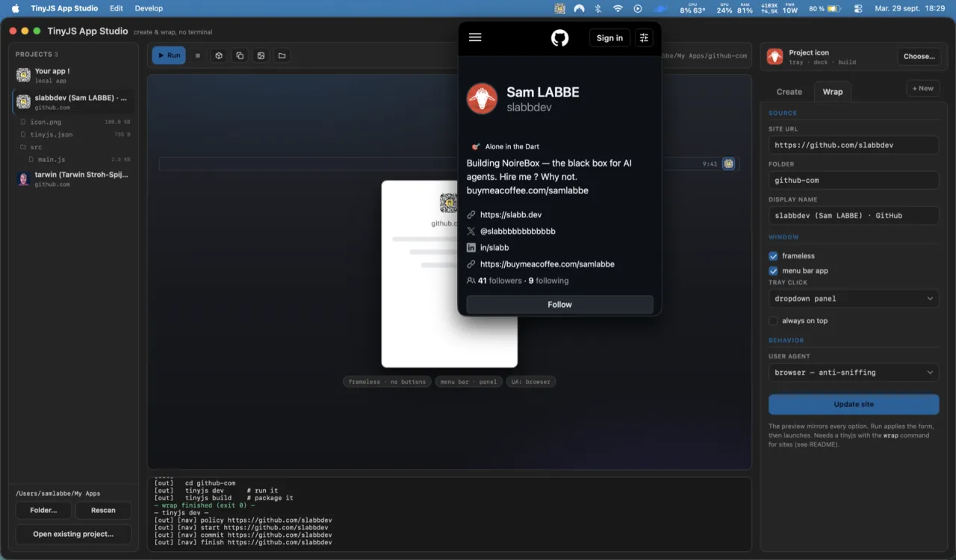Click the 9 following link
This screenshot has height=560, width=956.
[548, 281]
